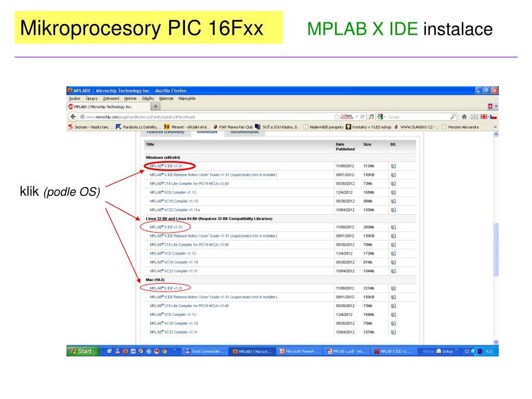Click download icon for Windows XC8 168Mb row

[393, 192]
